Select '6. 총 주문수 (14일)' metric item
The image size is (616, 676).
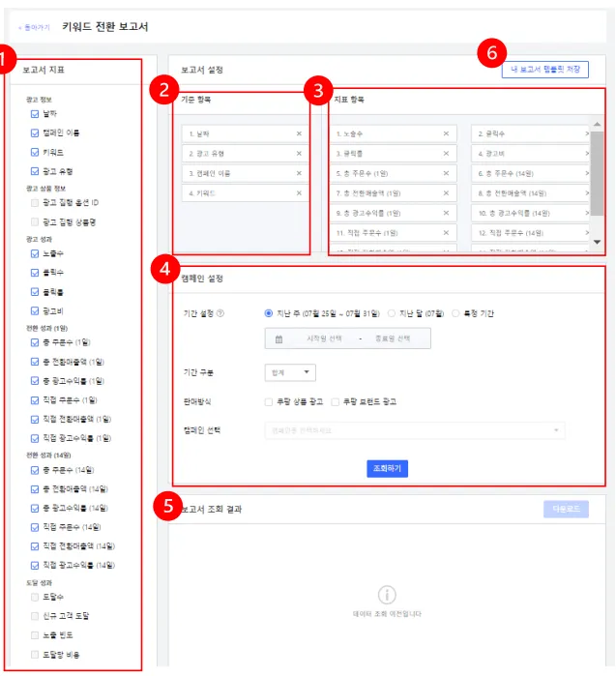530,173
